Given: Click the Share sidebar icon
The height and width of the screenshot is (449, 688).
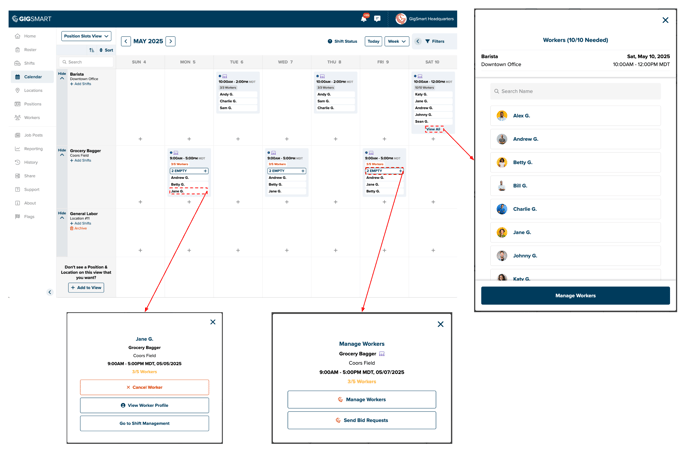Looking at the screenshot, I should (x=18, y=176).
